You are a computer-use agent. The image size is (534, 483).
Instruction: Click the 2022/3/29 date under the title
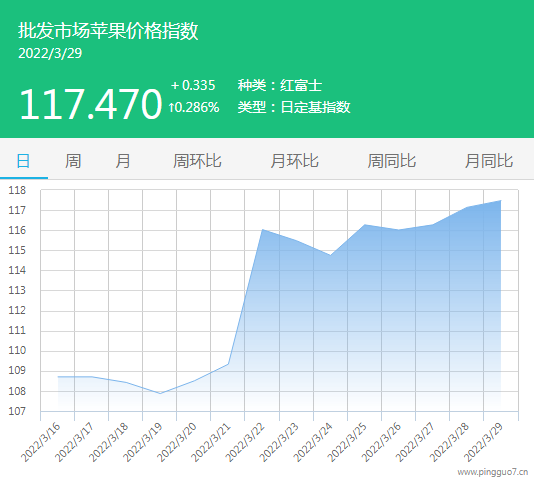pos(50,53)
